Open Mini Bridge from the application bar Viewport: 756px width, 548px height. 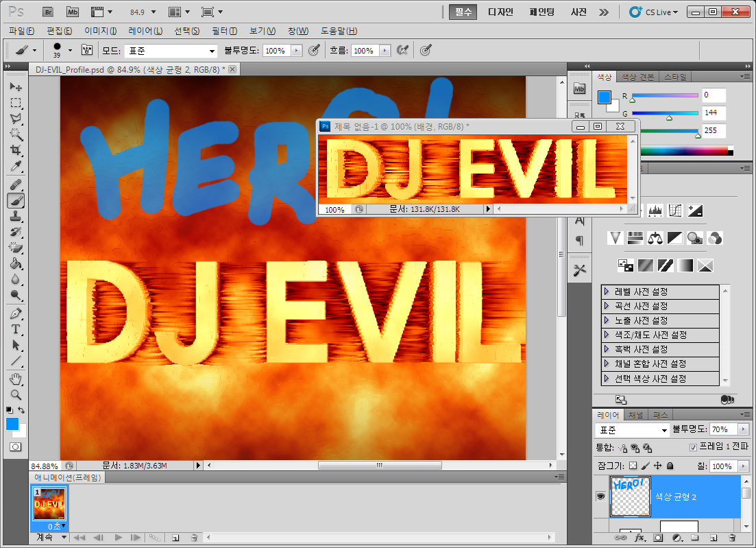pos(73,12)
